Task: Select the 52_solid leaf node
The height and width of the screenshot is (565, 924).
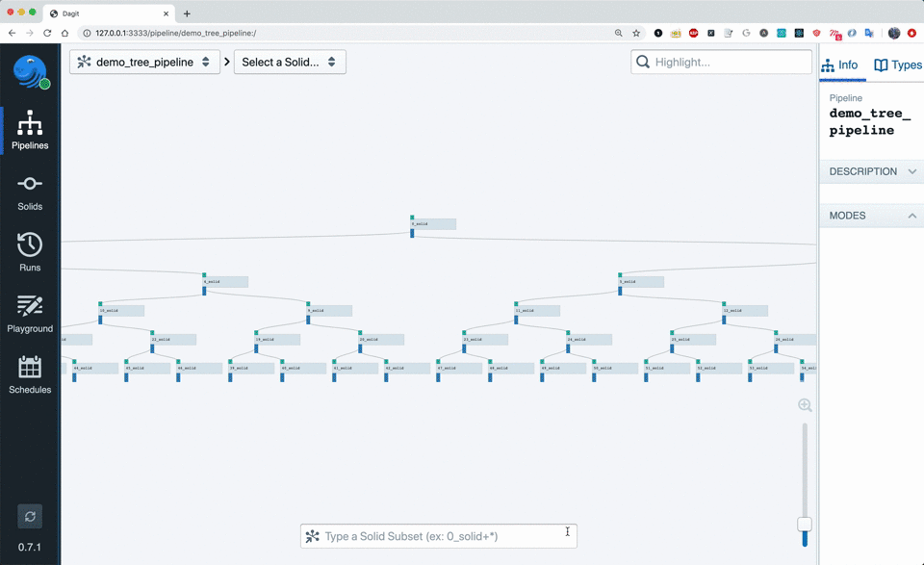Action: (719, 369)
